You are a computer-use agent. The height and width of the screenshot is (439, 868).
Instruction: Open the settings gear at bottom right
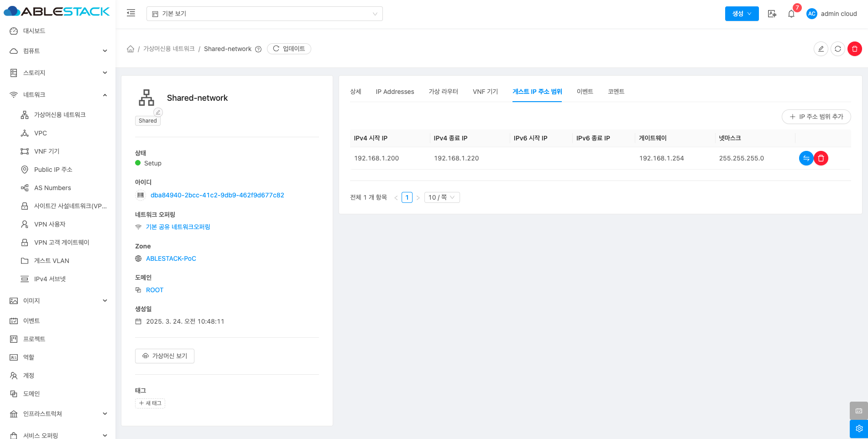pyautogui.click(x=858, y=429)
